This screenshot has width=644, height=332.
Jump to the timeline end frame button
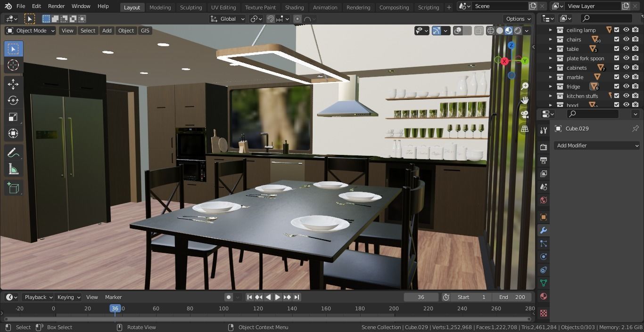point(297,297)
